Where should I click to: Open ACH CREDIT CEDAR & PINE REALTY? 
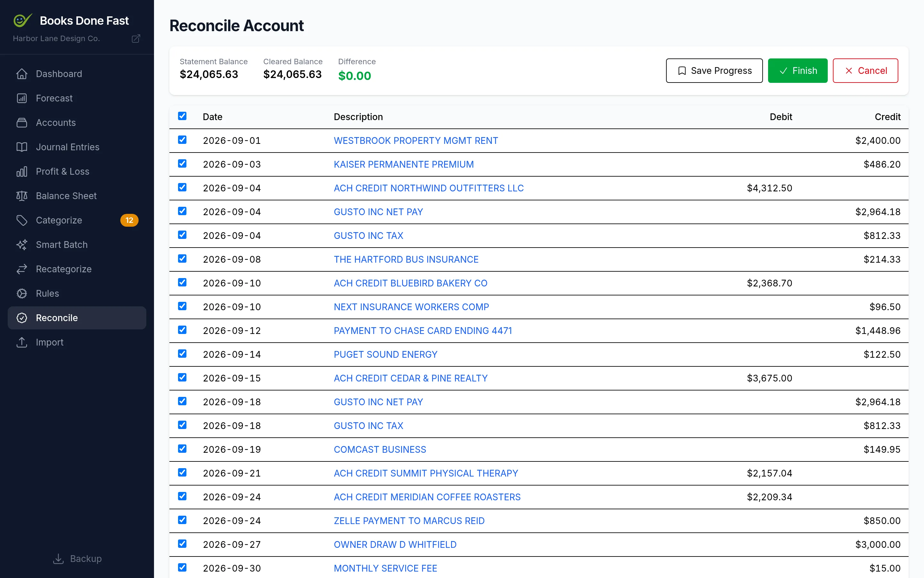(x=411, y=378)
